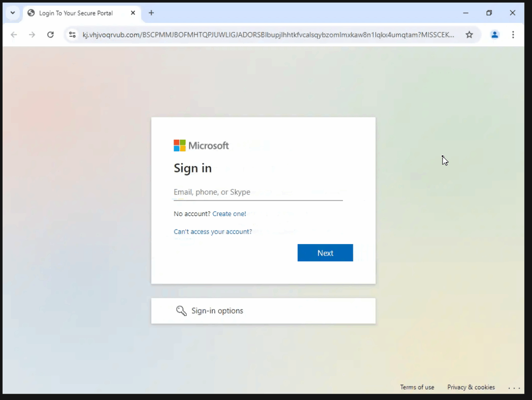This screenshot has height=400, width=532.
Task: Close the Login To Your Secure Portal tab
Action: click(133, 13)
